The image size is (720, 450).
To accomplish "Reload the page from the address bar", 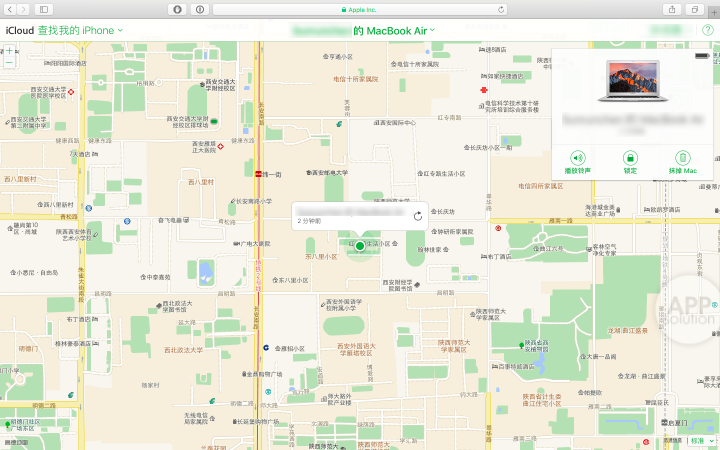I will (501, 9).
